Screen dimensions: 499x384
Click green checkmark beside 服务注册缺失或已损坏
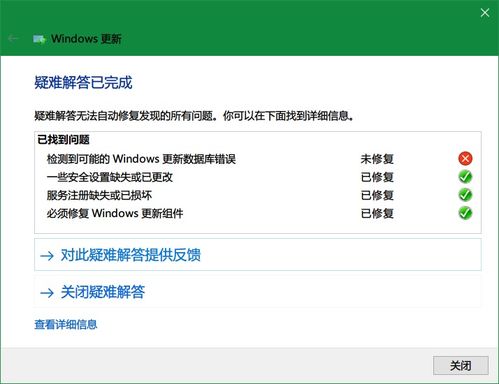465,195
